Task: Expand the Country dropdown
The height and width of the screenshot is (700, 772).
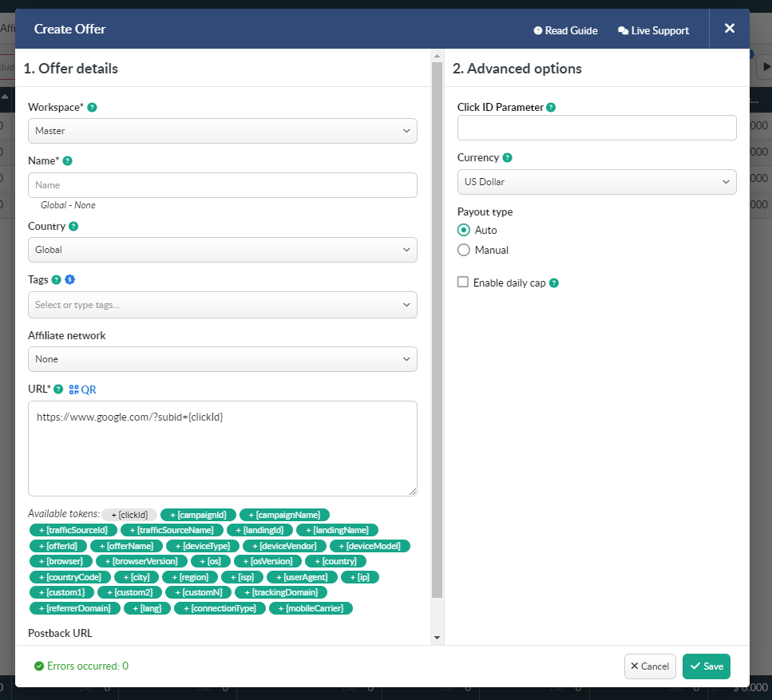Action: (222, 250)
